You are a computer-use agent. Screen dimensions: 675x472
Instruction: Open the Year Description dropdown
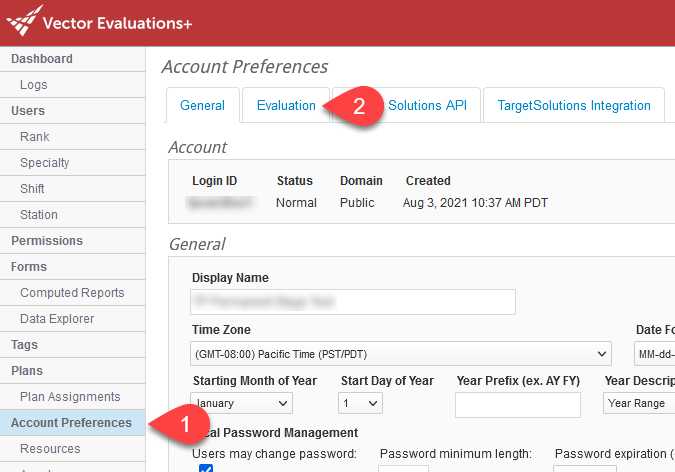(638, 403)
